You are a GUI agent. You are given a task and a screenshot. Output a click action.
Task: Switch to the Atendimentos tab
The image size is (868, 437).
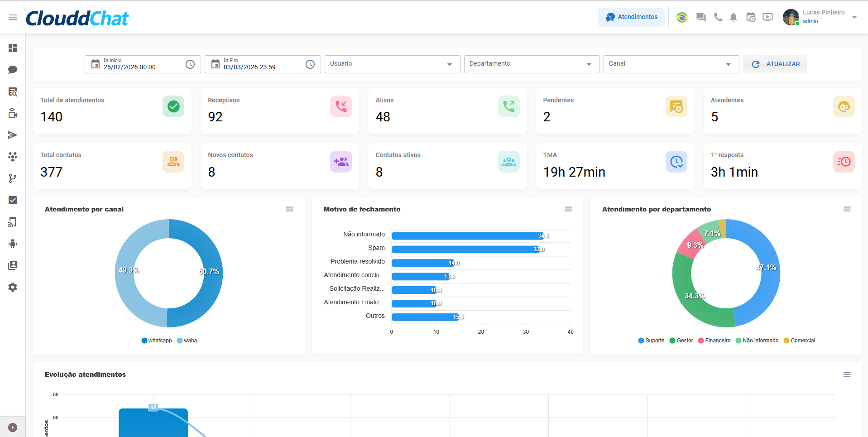tap(631, 17)
